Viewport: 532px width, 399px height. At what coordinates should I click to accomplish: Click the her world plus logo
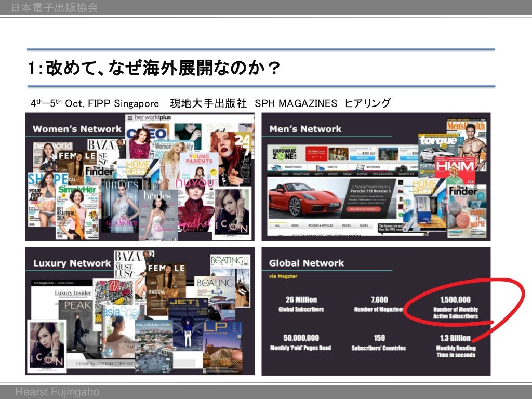153,118
